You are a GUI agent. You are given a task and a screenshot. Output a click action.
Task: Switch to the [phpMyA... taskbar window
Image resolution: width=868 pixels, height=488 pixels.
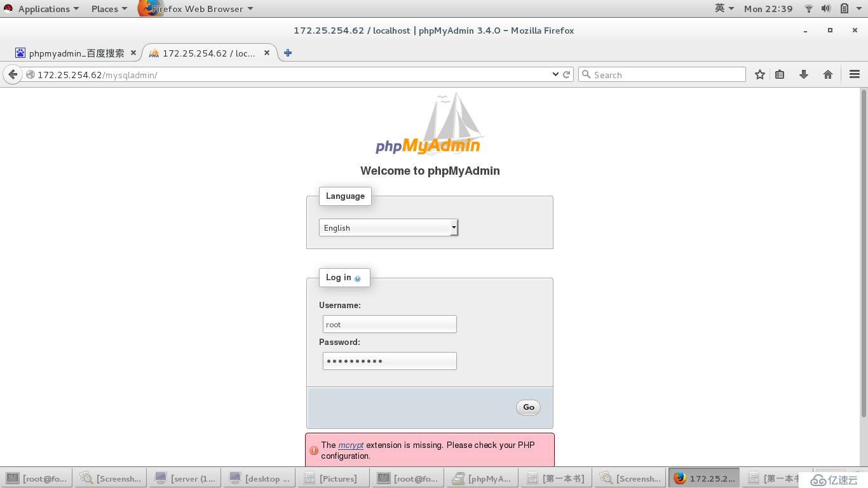482,478
